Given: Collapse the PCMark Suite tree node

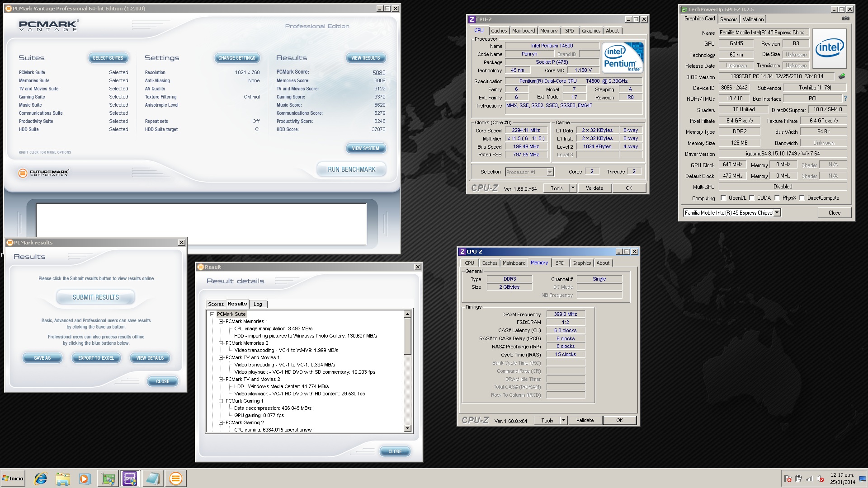Looking at the screenshot, I should (x=212, y=314).
